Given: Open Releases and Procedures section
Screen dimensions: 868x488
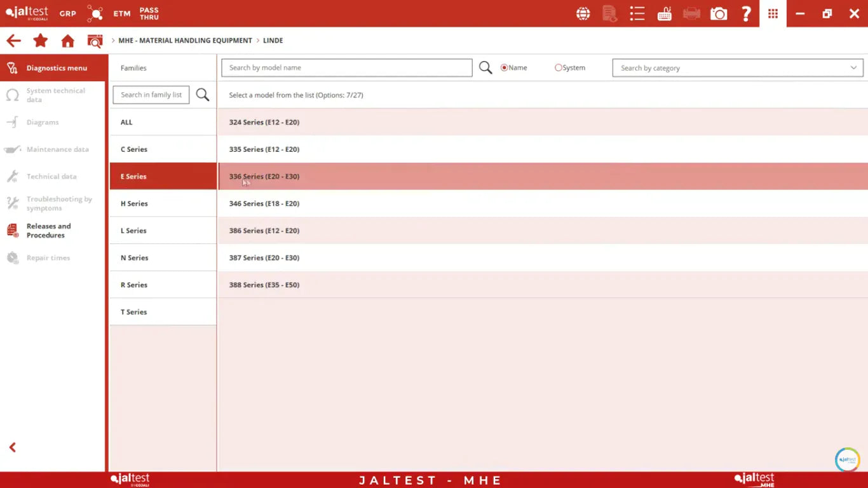Looking at the screenshot, I should (x=48, y=231).
